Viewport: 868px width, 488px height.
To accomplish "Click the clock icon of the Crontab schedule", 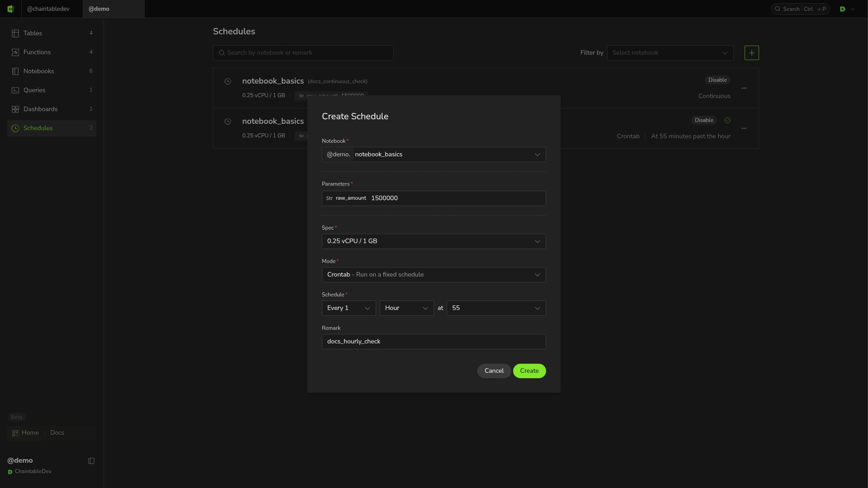I will (x=228, y=122).
